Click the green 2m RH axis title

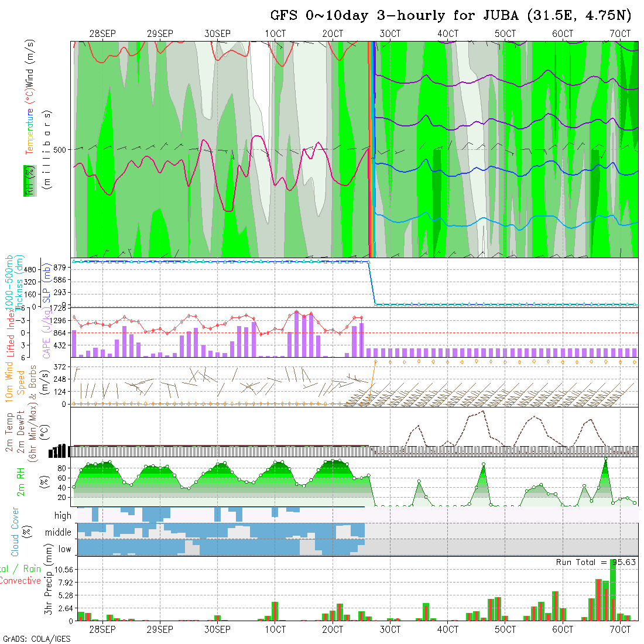tap(20, 481)
